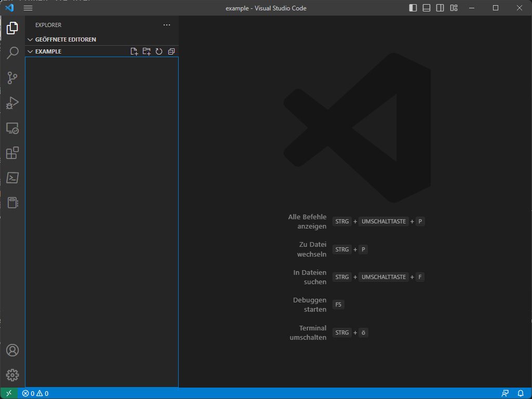Screen dimensions: 532x399
Task: Collapse the EXAMPLE folder section
Action: (x=30, y=51)
